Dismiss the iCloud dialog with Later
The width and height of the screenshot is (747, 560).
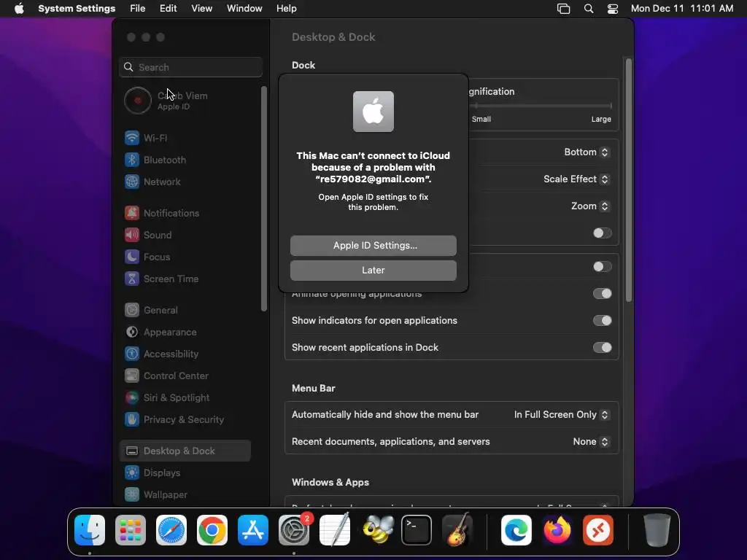(373, 271)
